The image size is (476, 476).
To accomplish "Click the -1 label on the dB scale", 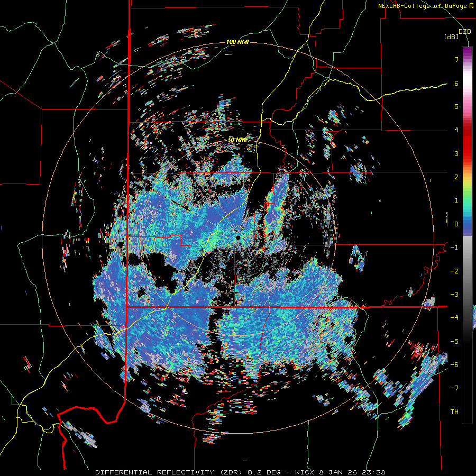I will 454,248.
